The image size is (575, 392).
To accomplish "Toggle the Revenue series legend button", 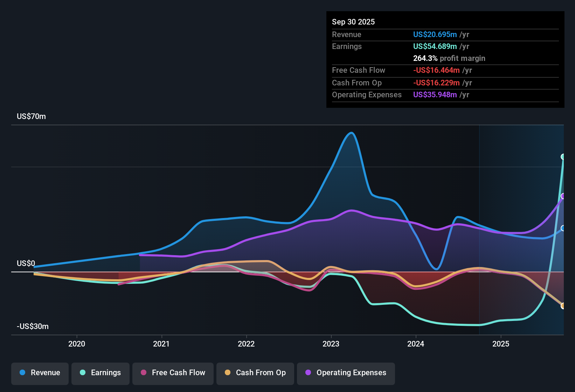I will click(x=40, y=373).
